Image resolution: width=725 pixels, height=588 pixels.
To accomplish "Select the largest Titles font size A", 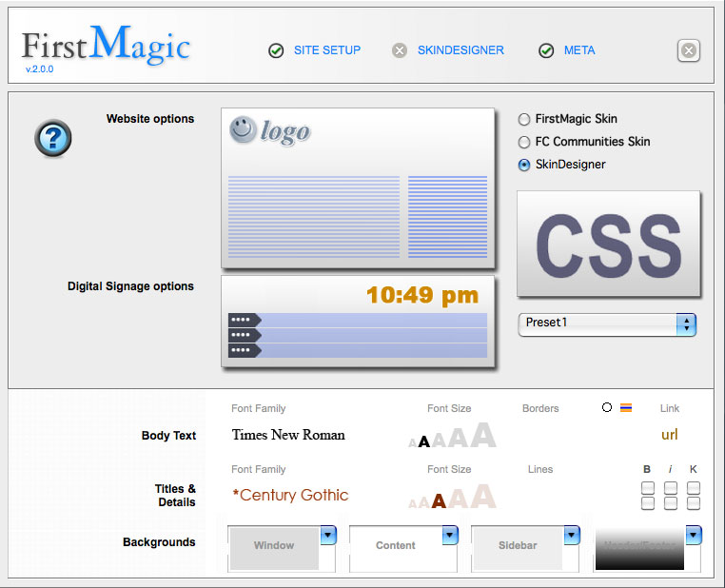I will click(483, 497).
